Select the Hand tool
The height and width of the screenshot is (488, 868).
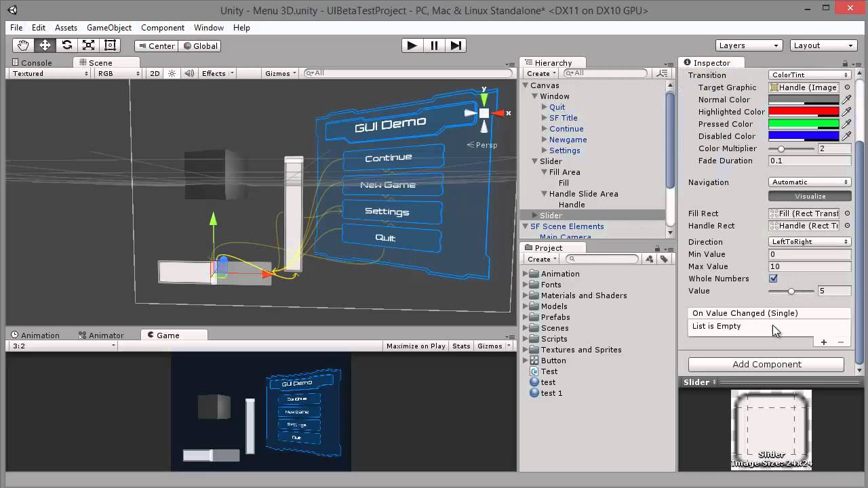pos(23,45)
